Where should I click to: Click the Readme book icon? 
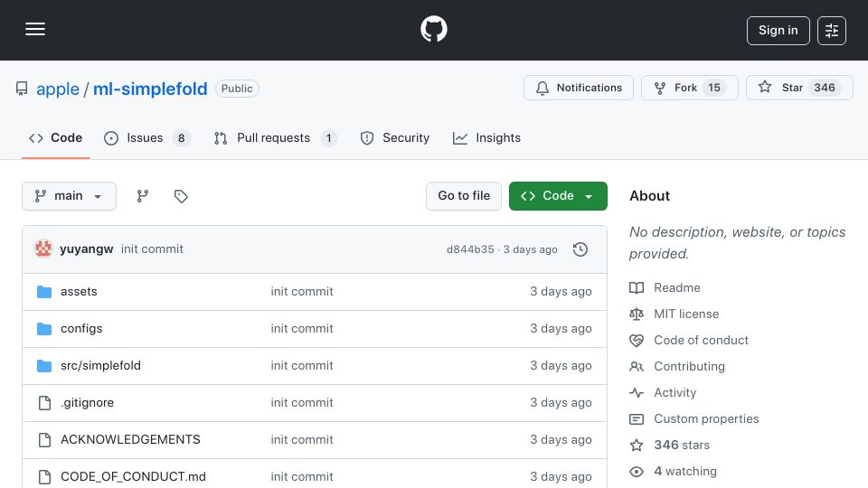tap(637, 287)
